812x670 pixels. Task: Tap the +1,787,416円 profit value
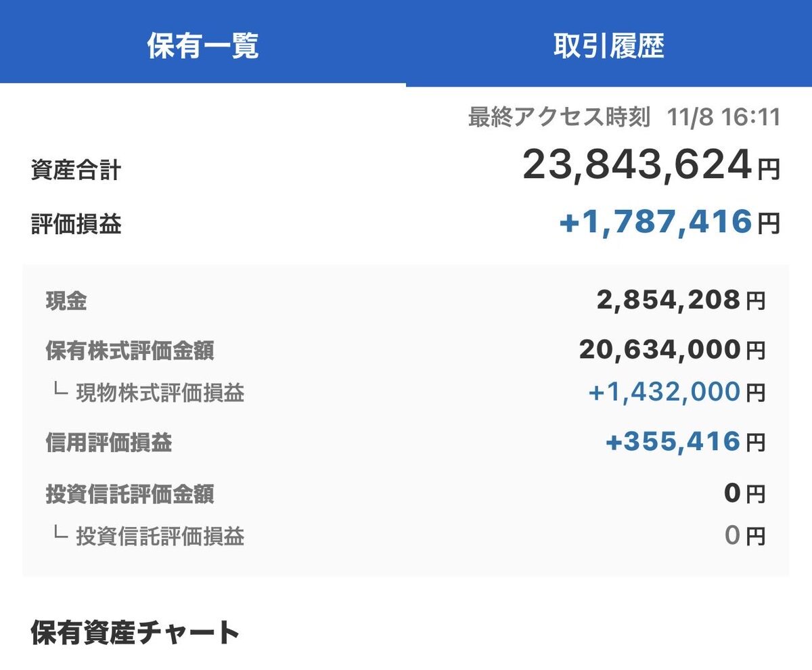669,223
